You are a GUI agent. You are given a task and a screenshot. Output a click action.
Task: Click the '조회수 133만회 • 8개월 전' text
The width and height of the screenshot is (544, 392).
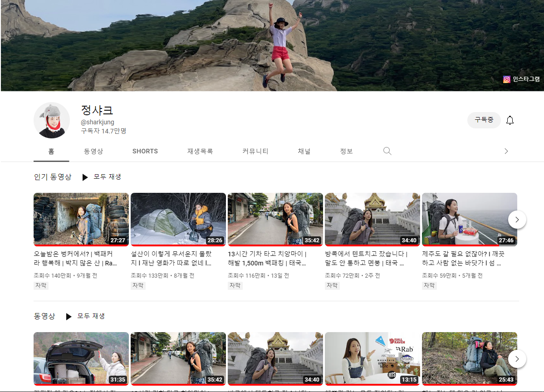point(162,275)
